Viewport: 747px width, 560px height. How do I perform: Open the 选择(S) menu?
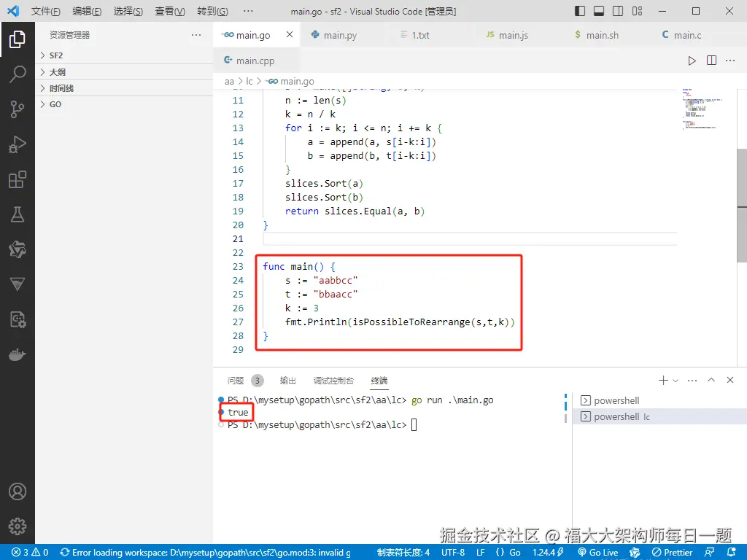(x=128, y=11)
